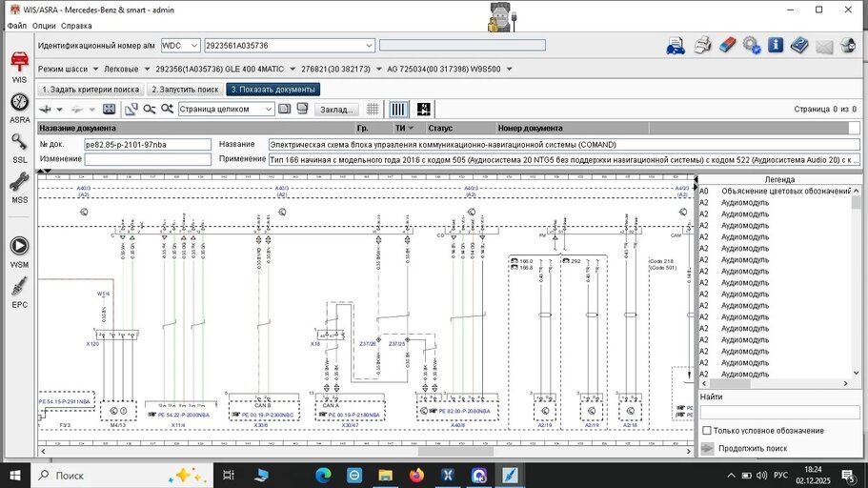This screenshot has width=868, height=488.
Task: Open the EPC spark plug icon
Action: 19,287
